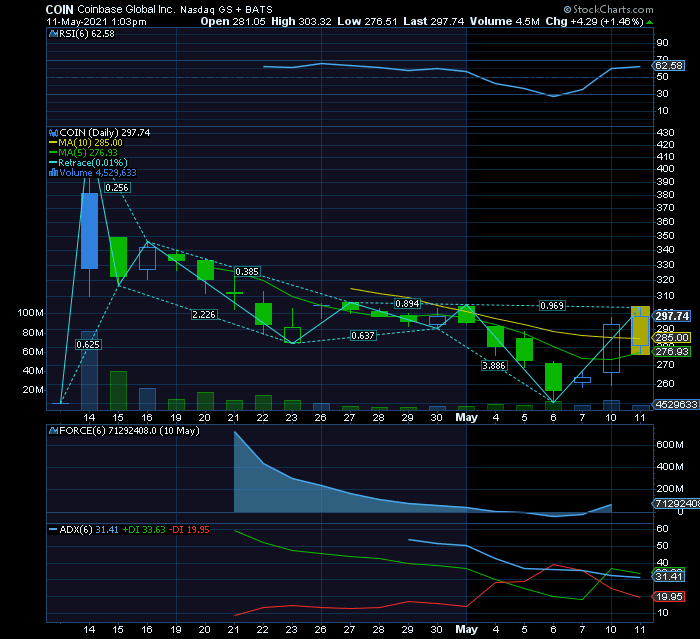Click the 3.886 retracement label
The image size is (700, 639).
[494, 366]
